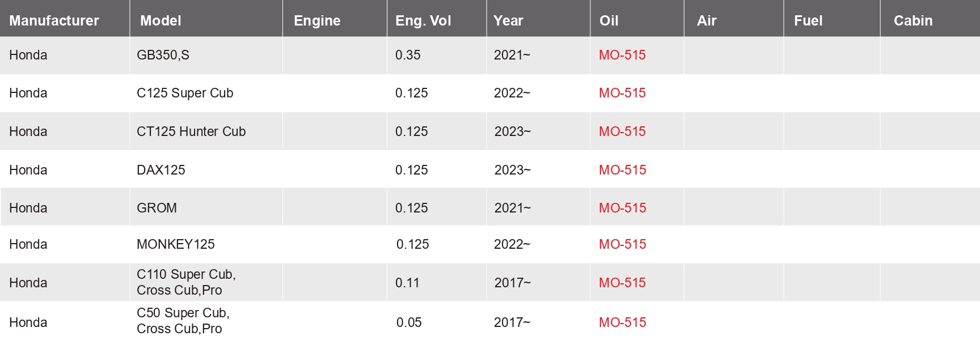Open MO-515 link for C110 Super Cub
Image resolution: width=980 pixels, height=340 pixels.
(622, 283)
